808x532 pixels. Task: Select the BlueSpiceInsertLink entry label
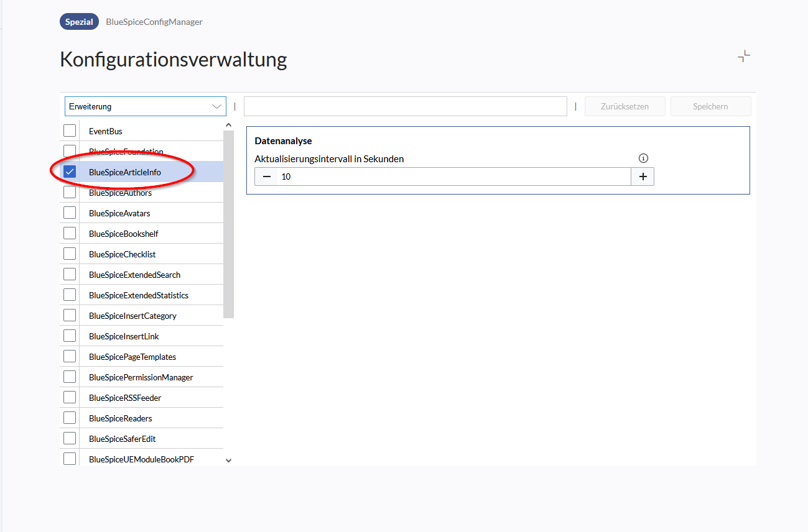tap(124, 336)
